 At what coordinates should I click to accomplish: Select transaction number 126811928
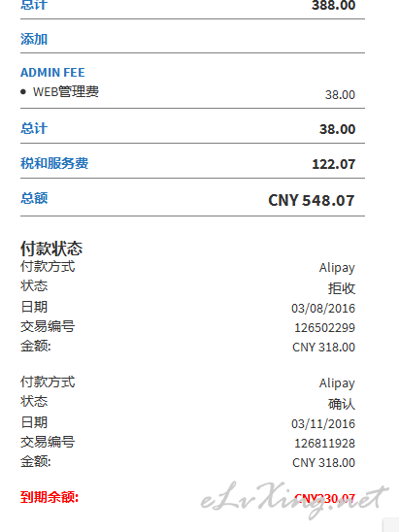(x=324, y=443)
